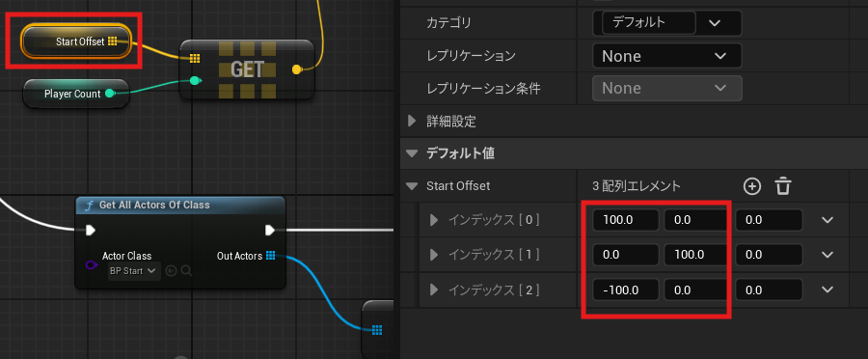Click the GET node yellow output pin
The image size is (868, 359).
pyautogui.click(x=297, y=69)
